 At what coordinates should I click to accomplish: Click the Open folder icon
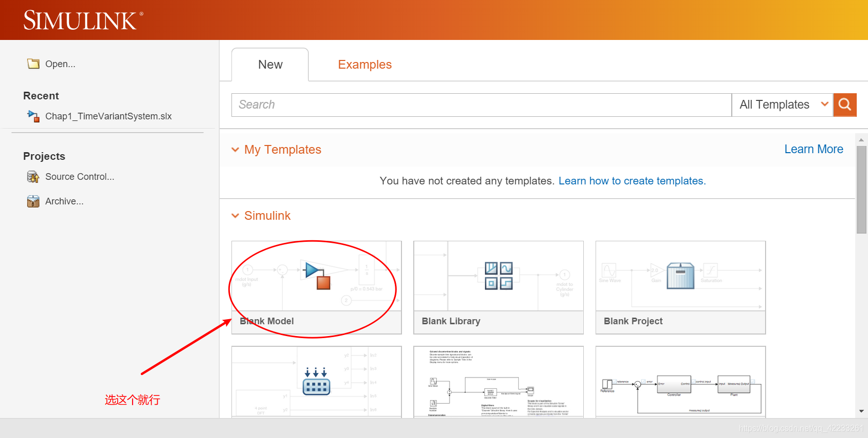pyautogui.click(x=33, y=64)
